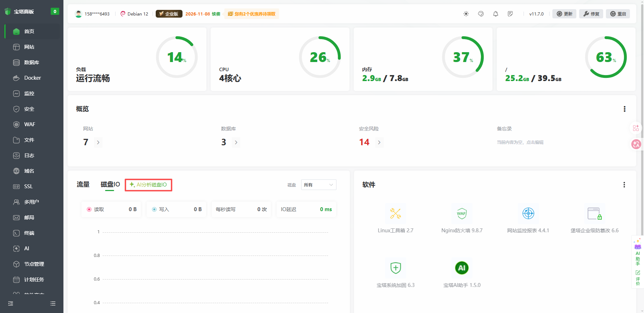The height and width of the screenshot is (313, 644).
Task: Open the notification bell icon
Action: pyautogui.click(x=496, y=14)
